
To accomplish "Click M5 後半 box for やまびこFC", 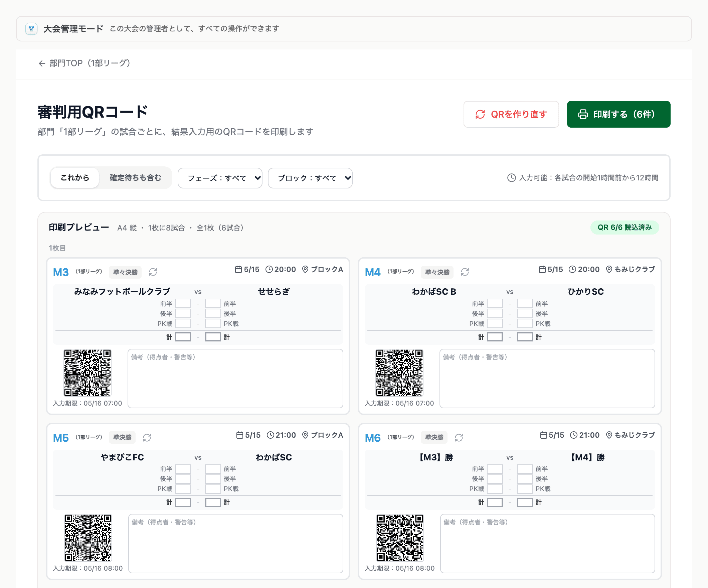I will 183,479.
